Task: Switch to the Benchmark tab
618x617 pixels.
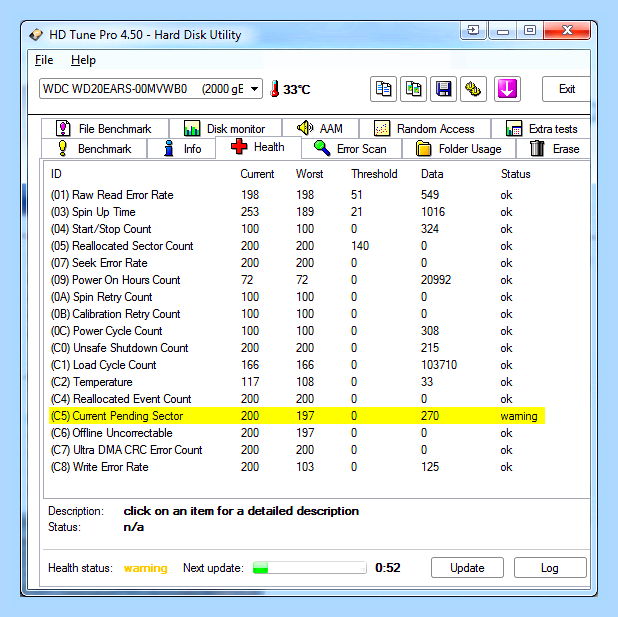Action: [x=94, y=149]
